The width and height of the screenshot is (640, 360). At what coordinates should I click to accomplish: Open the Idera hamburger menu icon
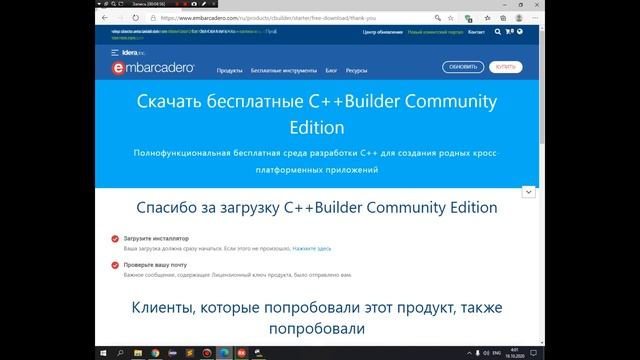pos(115,53)
